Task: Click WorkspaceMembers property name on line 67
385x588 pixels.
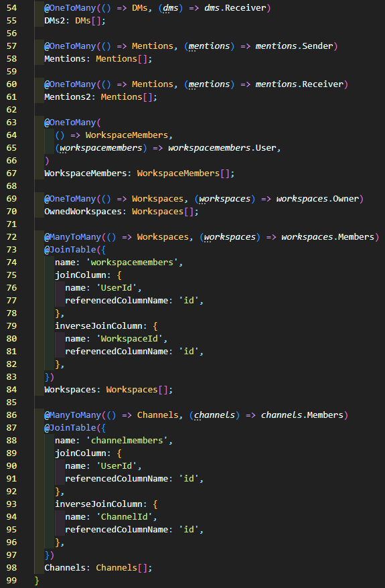Action: point(86,173)
